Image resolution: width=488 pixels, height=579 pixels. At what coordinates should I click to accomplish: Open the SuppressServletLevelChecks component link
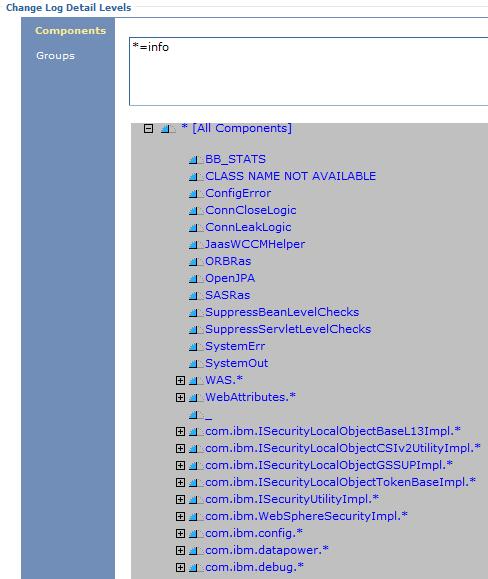coord(288,329)
